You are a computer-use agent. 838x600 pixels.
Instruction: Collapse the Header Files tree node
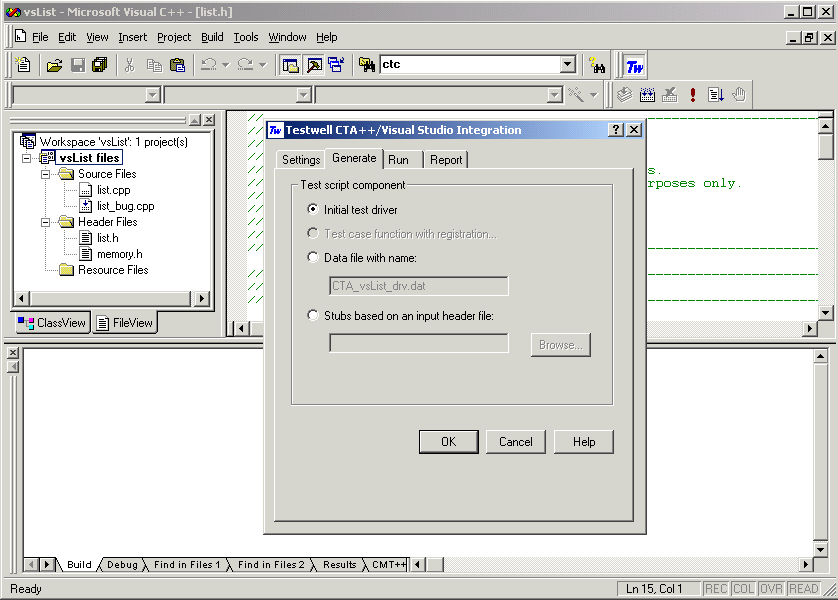46,222
